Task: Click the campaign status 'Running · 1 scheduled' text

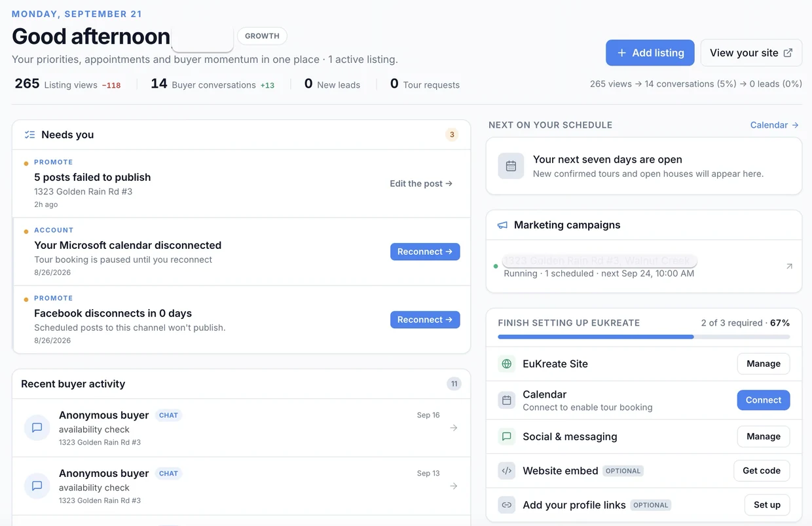Action: click(599, 273)
